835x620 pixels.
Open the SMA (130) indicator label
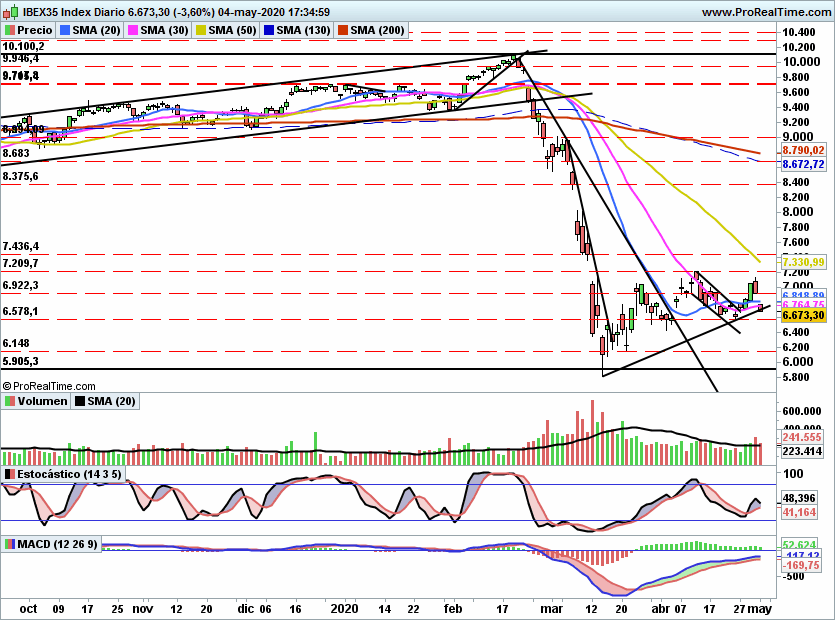tap(299, 31)
